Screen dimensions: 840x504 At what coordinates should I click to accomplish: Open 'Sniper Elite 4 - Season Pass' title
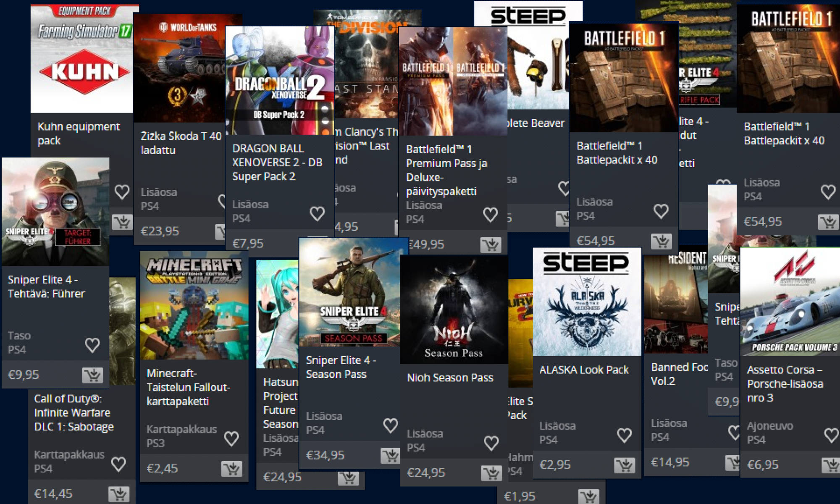coord(341,367)
